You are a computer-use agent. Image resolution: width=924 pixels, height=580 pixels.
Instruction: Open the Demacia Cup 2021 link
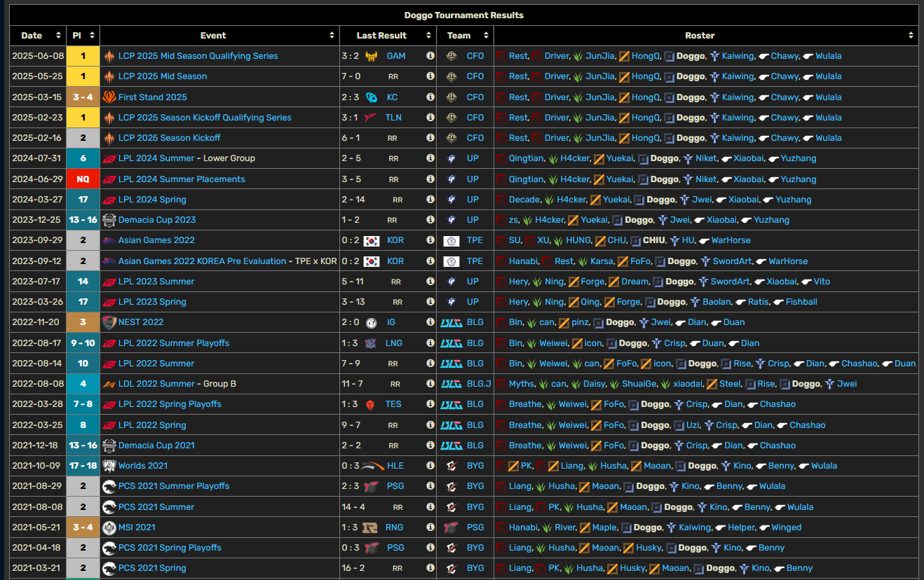(157, 446)
